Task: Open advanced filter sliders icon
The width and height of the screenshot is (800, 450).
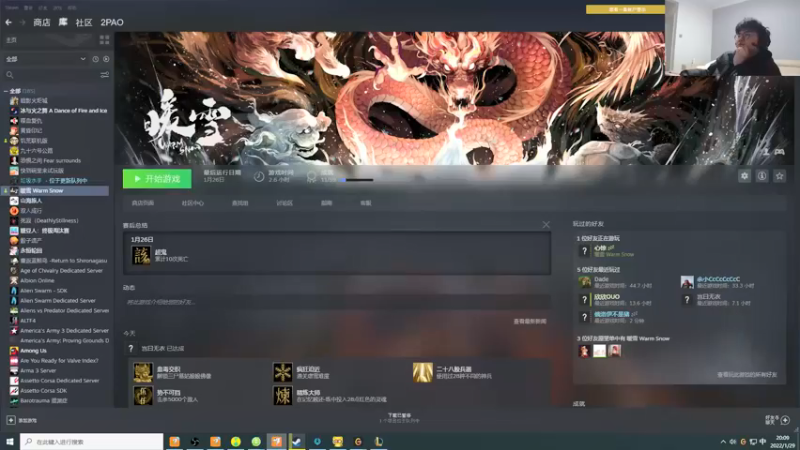Action: click(x=105, y=75)
